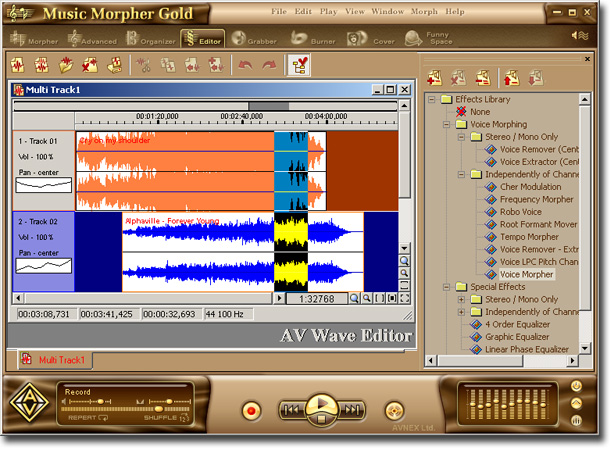The image size is (610, 449).
Task: Open the Morph menu
Action: coord(424,11)
